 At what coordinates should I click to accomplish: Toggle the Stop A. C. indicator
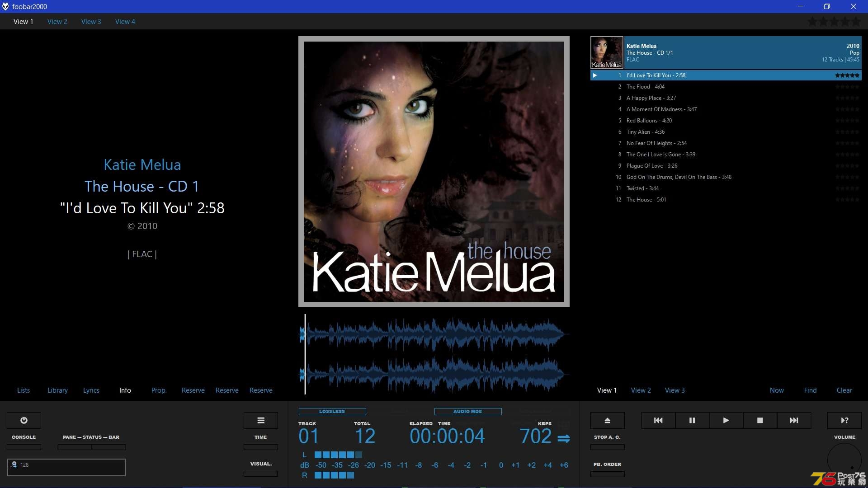click(x=608, y=447)
